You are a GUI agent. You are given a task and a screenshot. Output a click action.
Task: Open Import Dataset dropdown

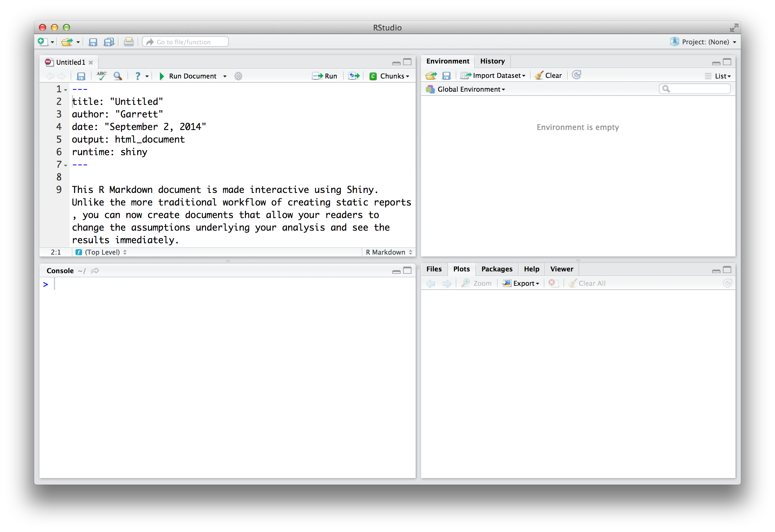[x=493, y=76]
